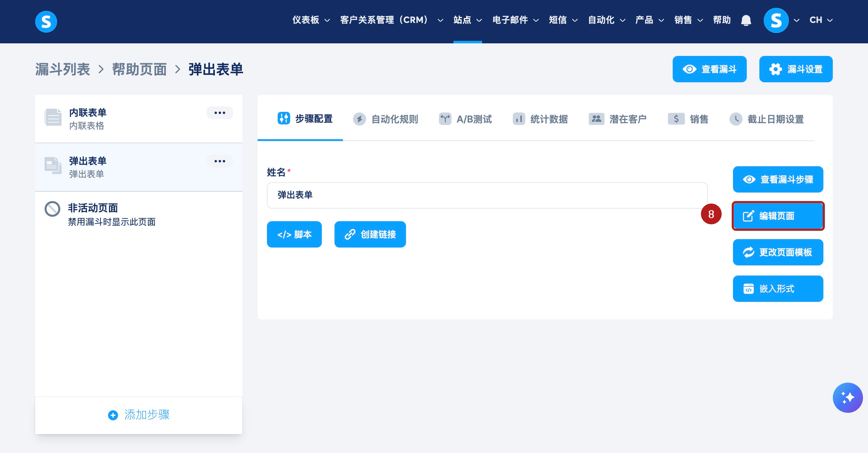Select the 非活动页面 item in sidebar

pos(111,214)
